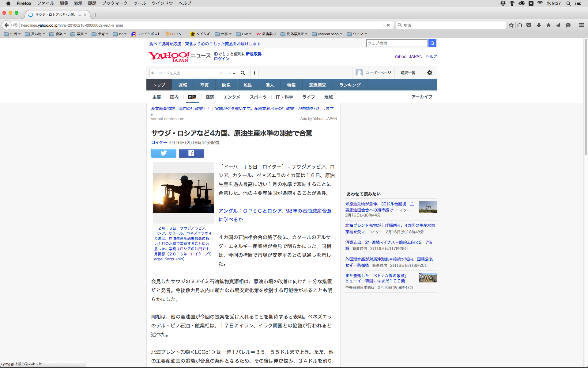Click Yahoo settings gear icon
This screenshot has height=368, width=588.
[x=429, y=73]
